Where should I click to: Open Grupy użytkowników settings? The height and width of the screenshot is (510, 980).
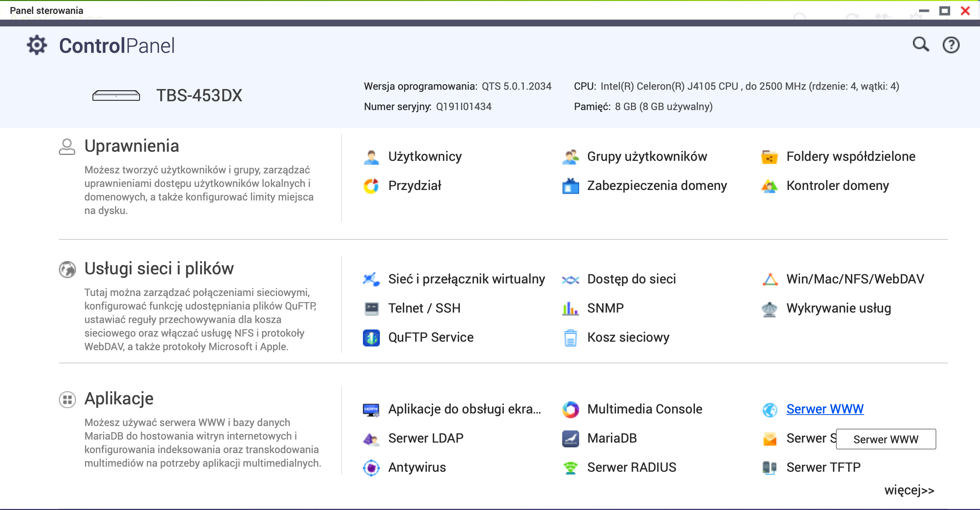647,157
